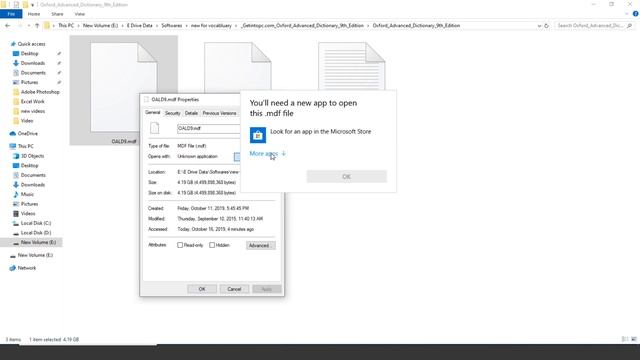Expand address bar history dropdown
640x360 pixels.
coord(539,26)
